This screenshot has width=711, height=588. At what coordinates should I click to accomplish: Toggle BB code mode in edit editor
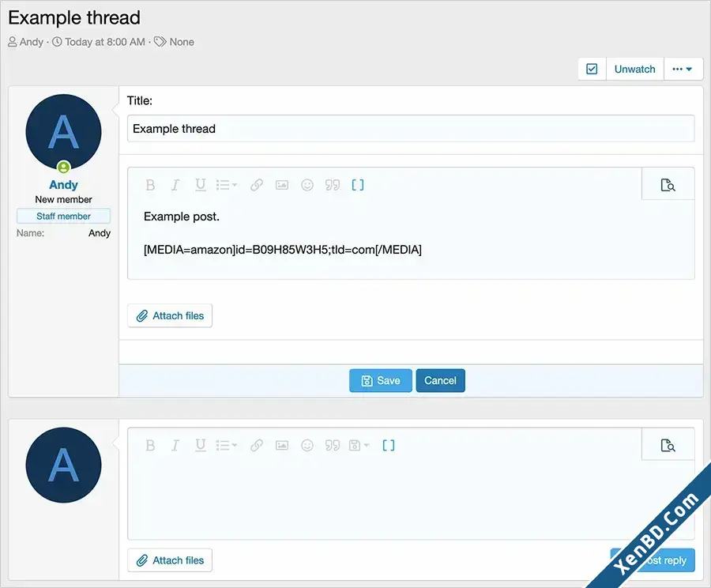[x=358, y=185]
